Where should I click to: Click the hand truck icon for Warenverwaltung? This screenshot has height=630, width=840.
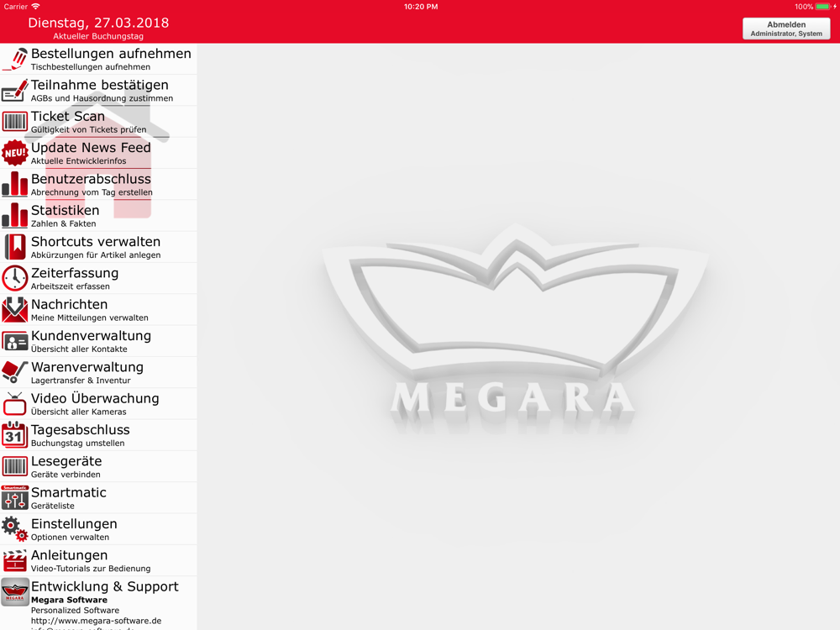point(14,372)
